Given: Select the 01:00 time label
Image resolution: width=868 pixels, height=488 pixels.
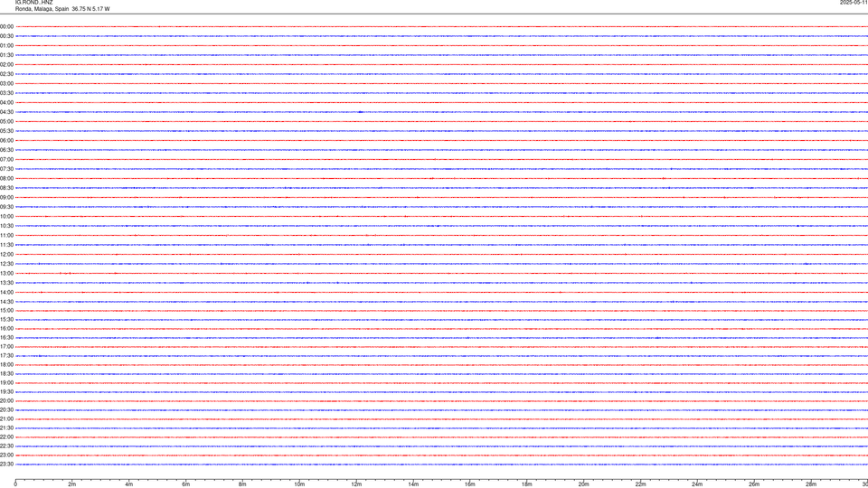Looking at the screenshot, I should click(x=6, y=45).
